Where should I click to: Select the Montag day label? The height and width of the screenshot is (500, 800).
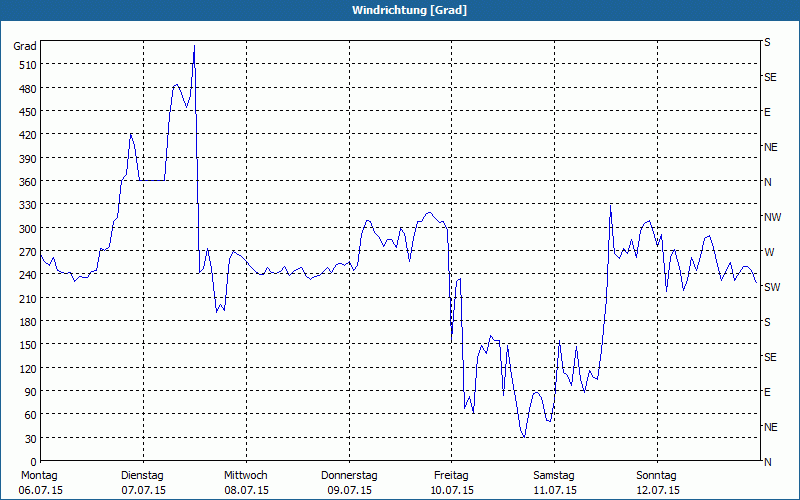tap(39, 475)
